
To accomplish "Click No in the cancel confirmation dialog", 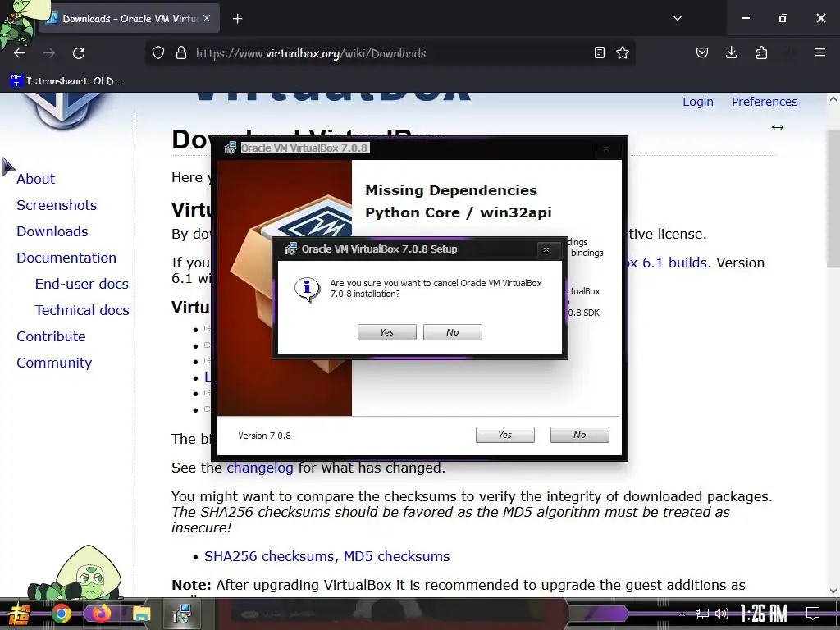I will coord(453,332).
